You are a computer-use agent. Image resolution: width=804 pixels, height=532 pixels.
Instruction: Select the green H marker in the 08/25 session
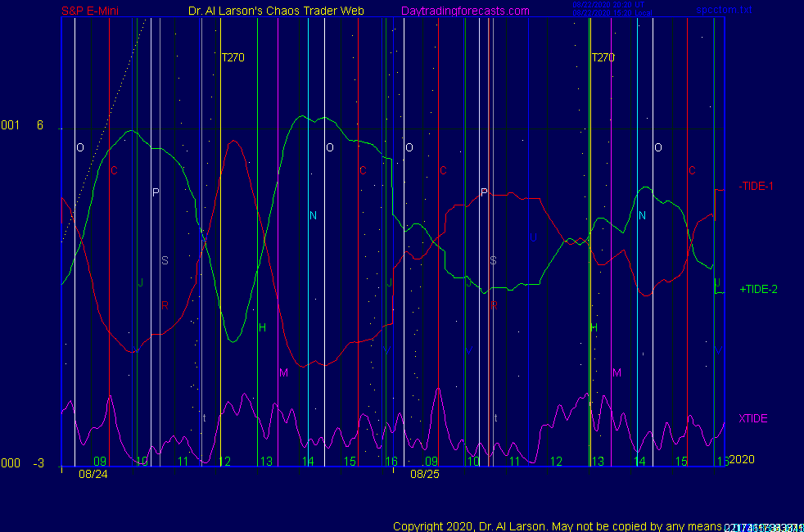point(594,327)
